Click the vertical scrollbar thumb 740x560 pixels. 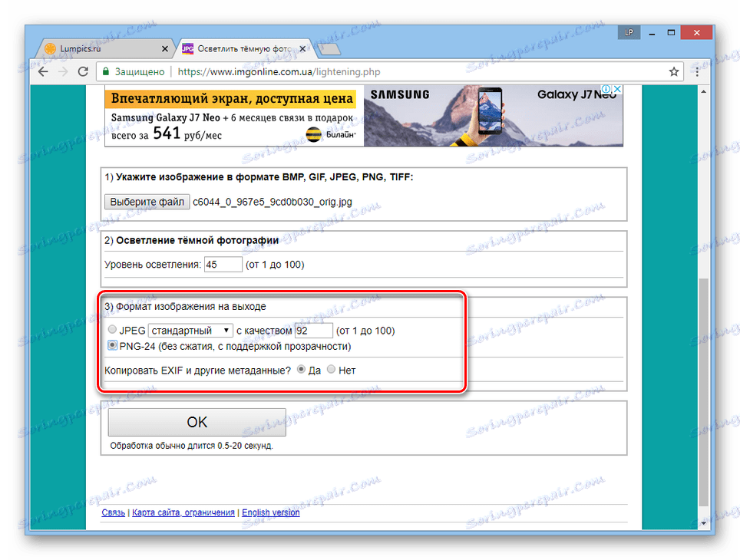703,393
